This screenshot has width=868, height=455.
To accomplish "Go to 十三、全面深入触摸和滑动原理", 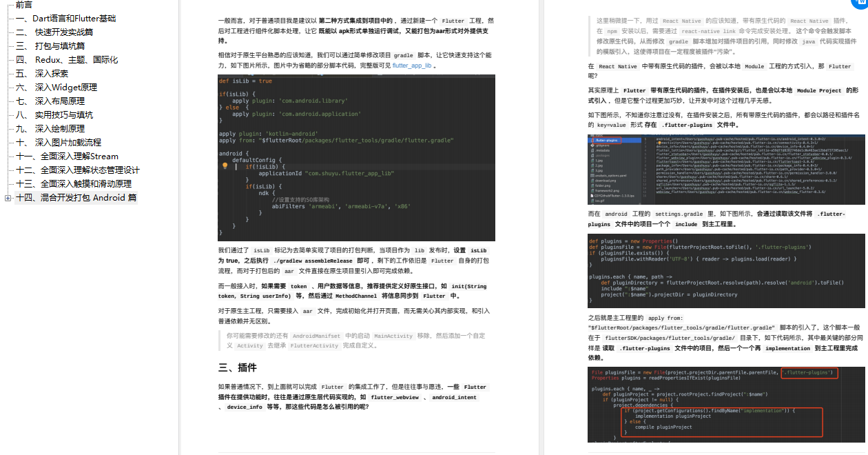I will (x=74, y=184).
